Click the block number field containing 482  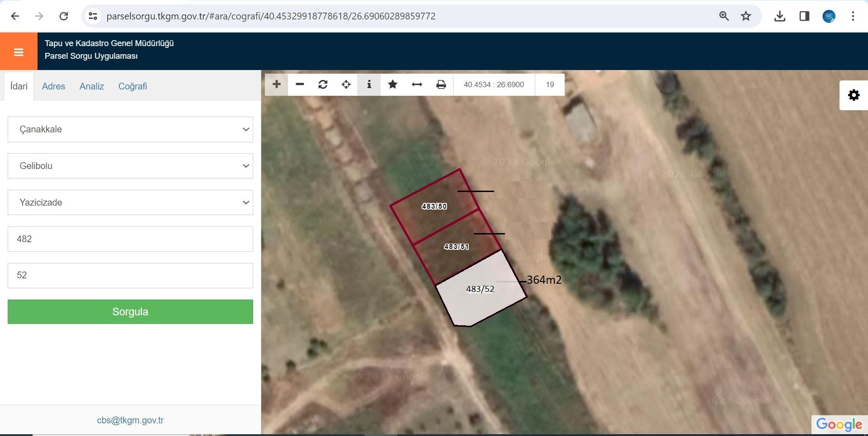point(130,239)
